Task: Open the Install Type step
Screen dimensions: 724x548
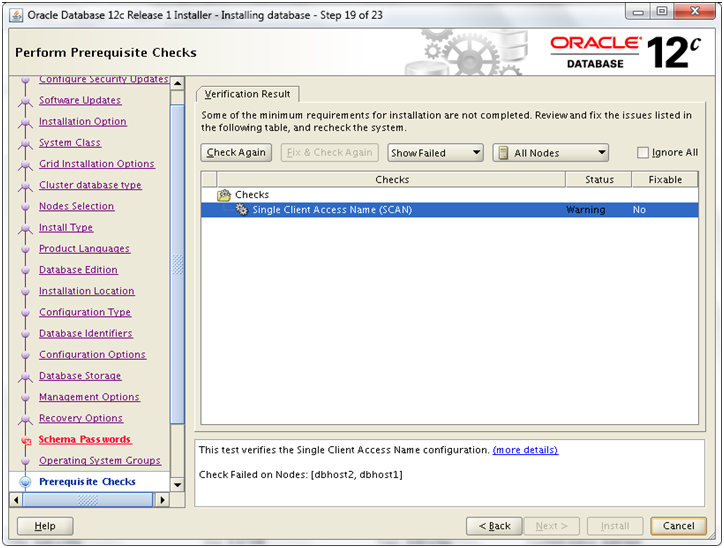Action: [x=66, y=228]
